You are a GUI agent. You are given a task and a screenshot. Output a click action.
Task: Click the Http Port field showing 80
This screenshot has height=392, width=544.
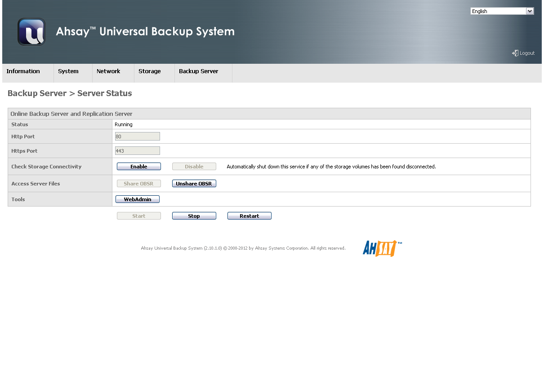[x=138, y=137]
